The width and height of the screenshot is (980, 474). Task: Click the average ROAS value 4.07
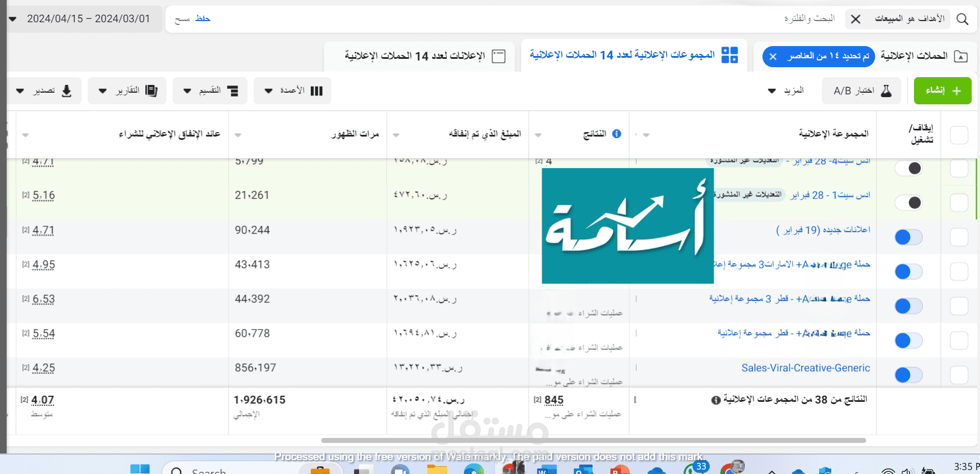[43, 400]
